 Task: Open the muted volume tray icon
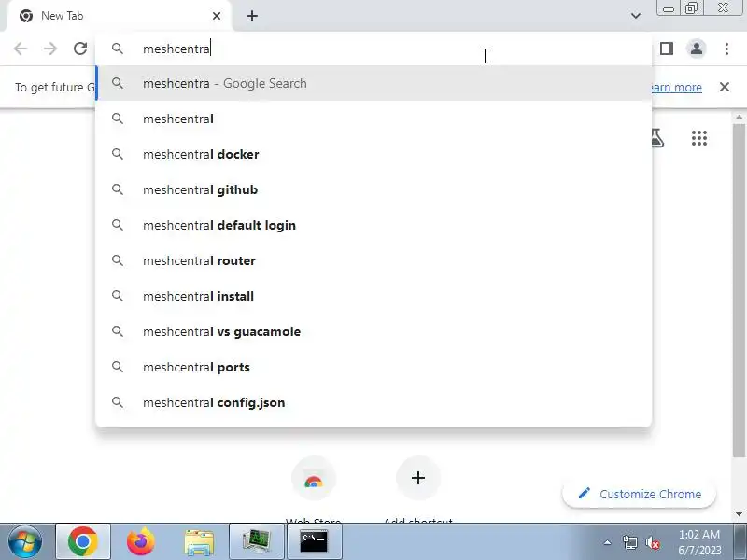click(653, 542)
